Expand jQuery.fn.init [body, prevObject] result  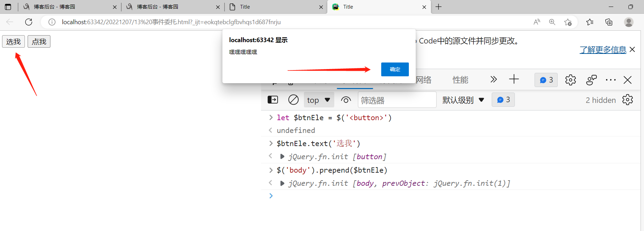click(x=282, y=183)
